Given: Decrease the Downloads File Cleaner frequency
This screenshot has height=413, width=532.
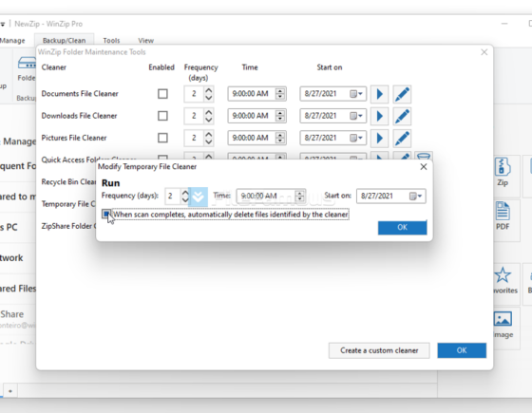Looking at the screenshot, I should pos(209,120).
